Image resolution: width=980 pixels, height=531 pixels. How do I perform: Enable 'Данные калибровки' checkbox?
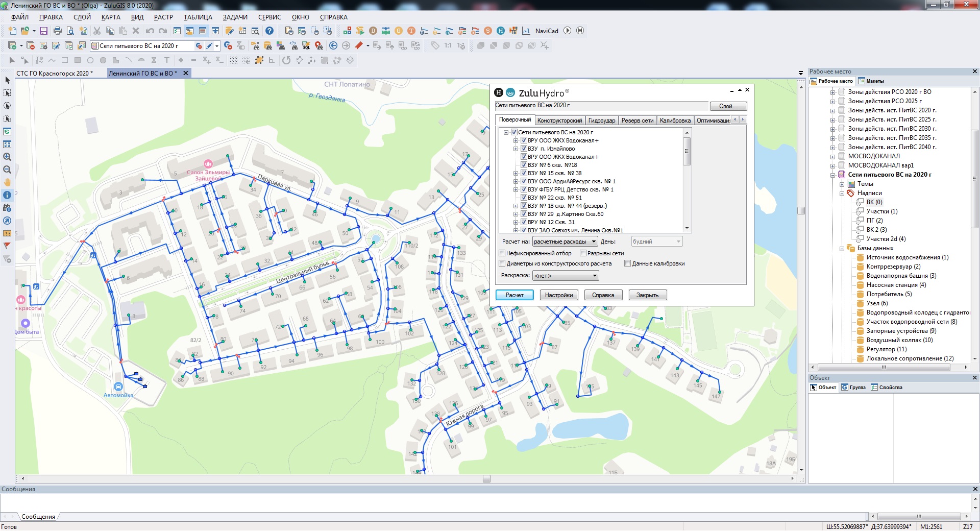click(627, 263)
